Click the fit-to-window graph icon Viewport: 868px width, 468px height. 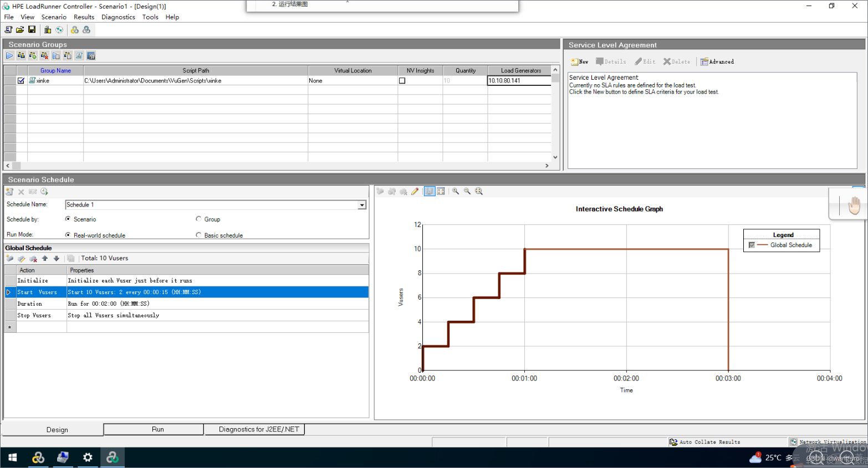[441, 191]
